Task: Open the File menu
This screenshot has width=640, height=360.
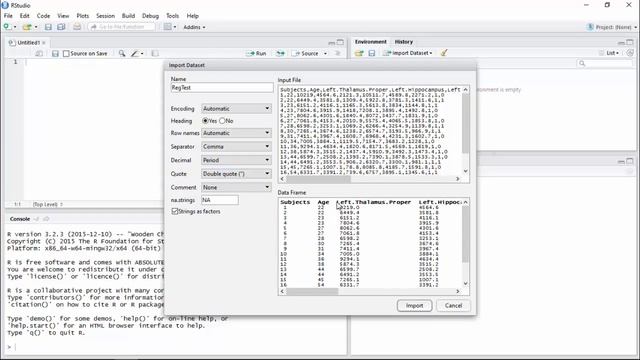Action: [x=8, y=16]
